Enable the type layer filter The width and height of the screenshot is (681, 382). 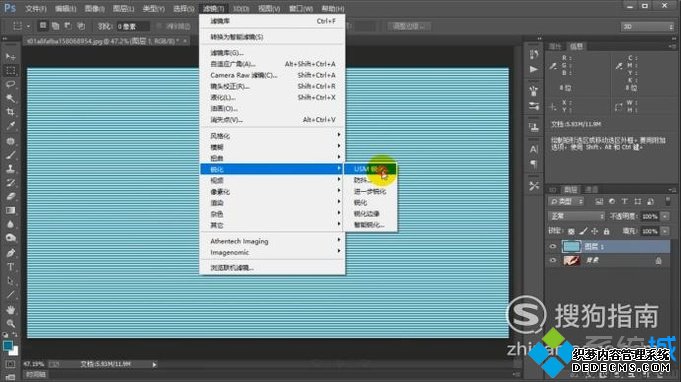point(625,201)
